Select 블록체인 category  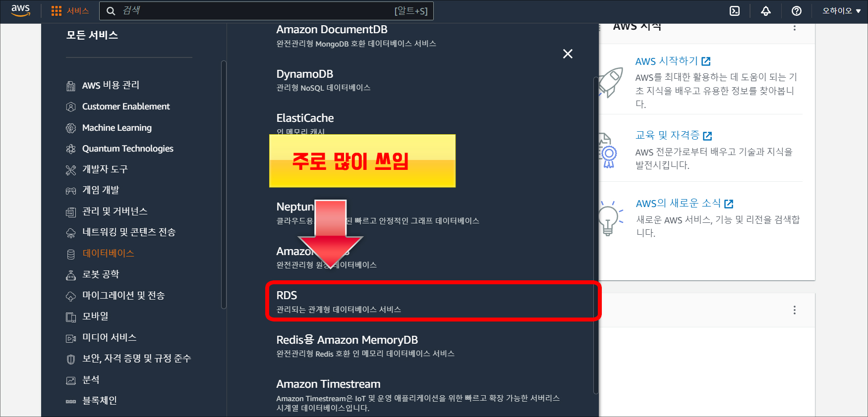pos(100,401)
